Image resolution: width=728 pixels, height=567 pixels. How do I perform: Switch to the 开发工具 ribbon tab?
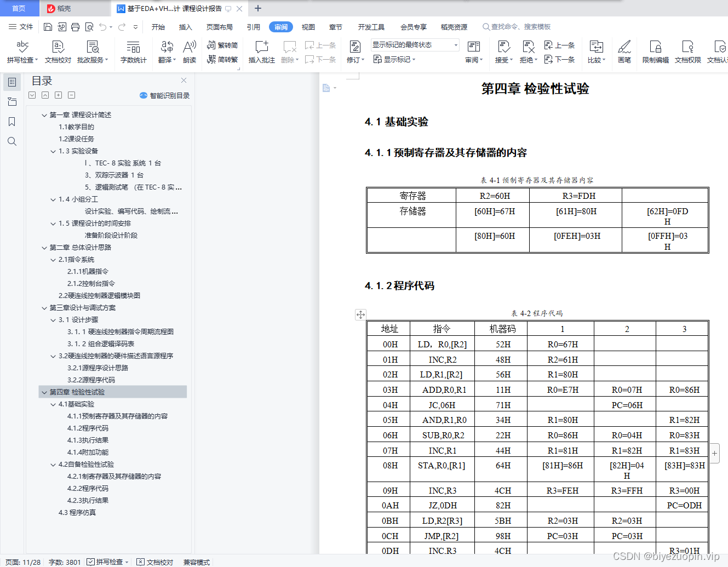pos(371,27)
